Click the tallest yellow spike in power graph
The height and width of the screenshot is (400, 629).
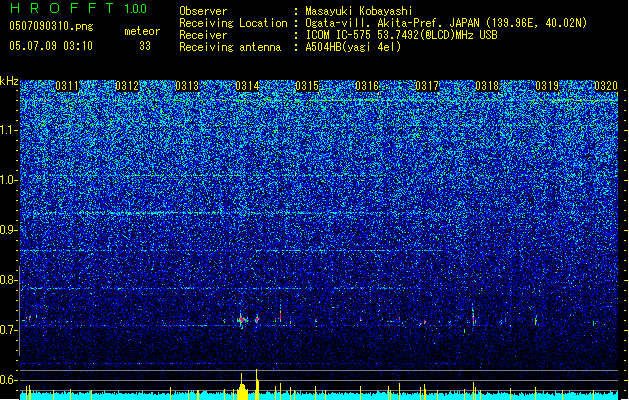pos(257,384)
